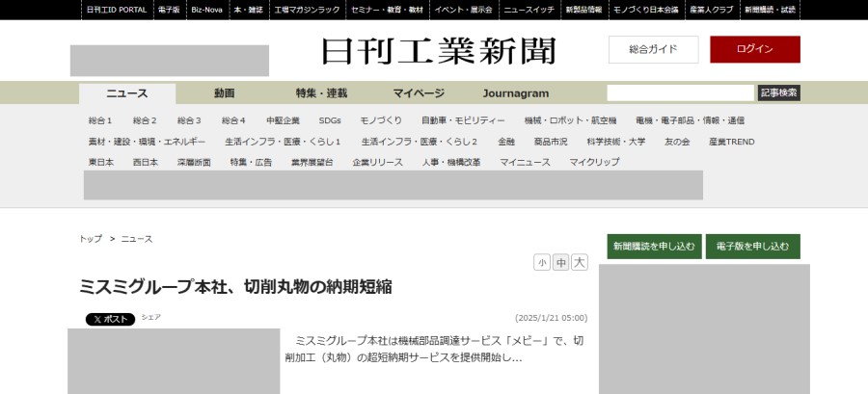Select 総合３ category
This screenshot has width=868, height=394.
(x=189, y=120)
